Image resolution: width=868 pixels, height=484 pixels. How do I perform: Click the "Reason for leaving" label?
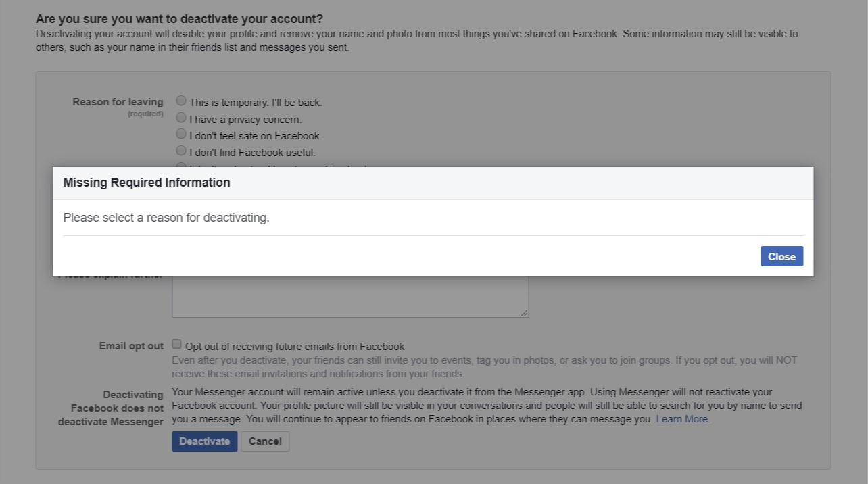pyautogui.click(x=118, y=101)
